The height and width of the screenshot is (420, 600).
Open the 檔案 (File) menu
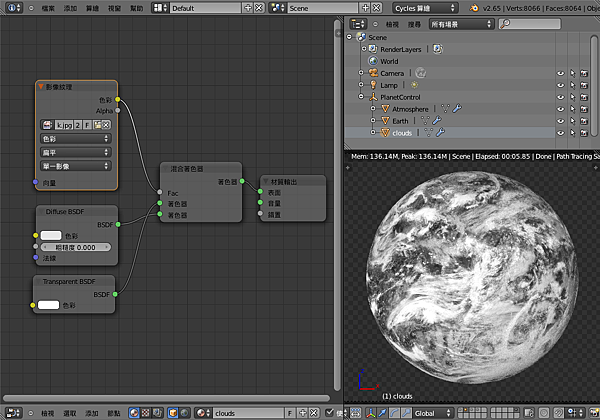(x=48, y=8)
